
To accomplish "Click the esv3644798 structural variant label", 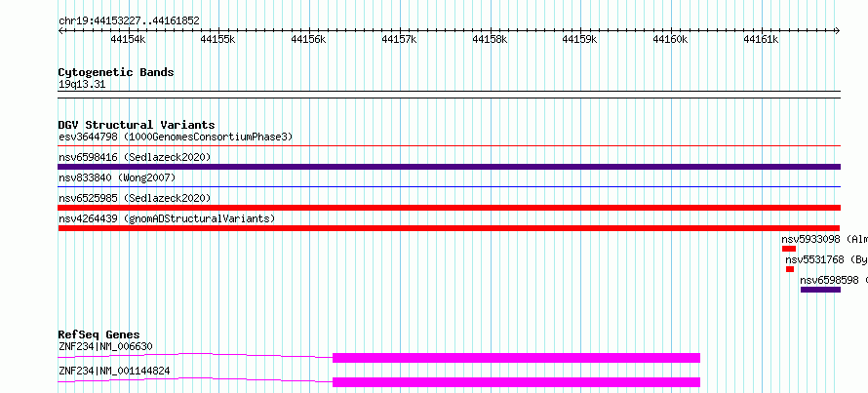I will (x=176, y=137).
